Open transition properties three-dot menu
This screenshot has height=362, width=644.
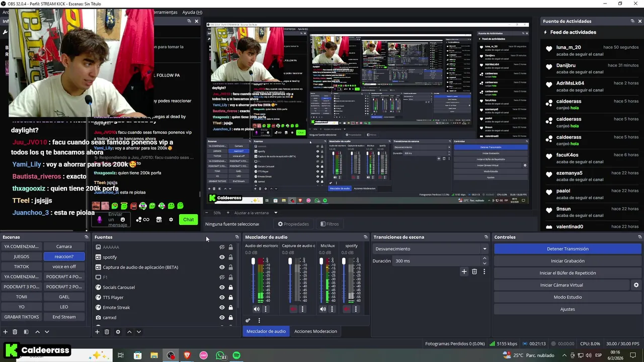point(484,271)
